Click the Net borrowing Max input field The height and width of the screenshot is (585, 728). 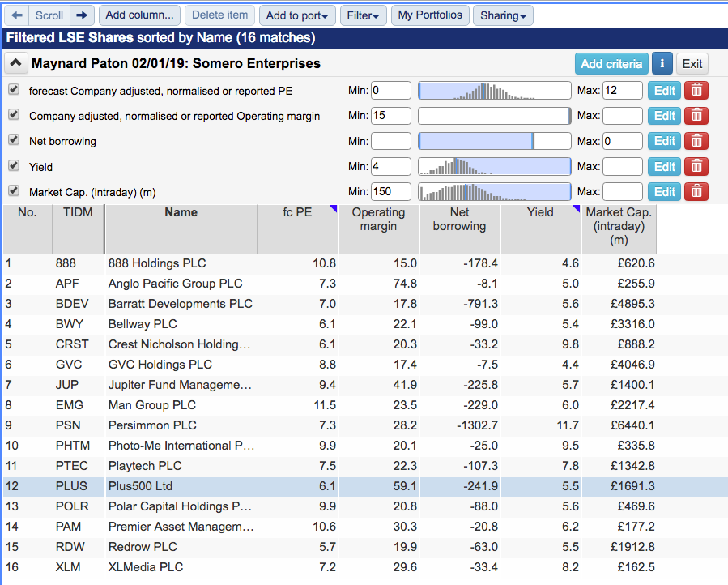tap(623, 141)
